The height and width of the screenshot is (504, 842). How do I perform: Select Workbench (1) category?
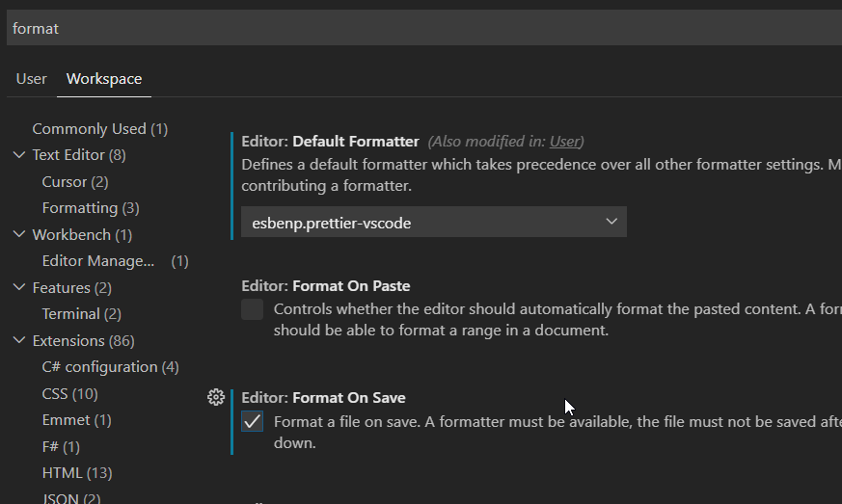coord(82,235)
